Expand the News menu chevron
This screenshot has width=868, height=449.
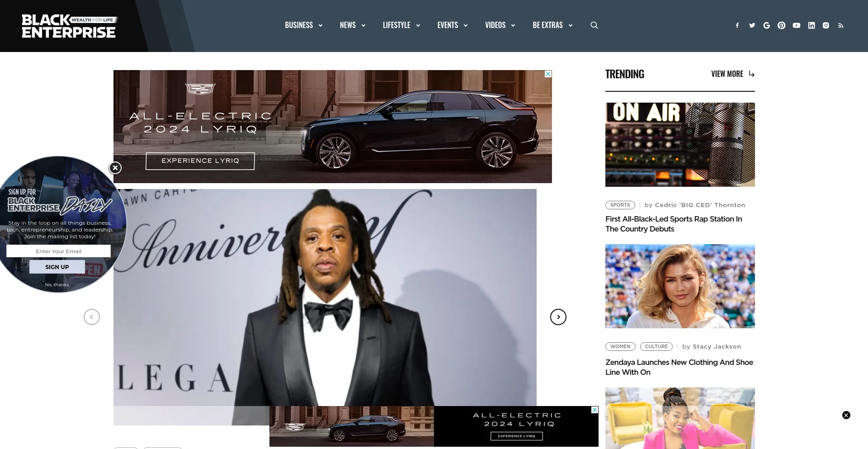tap(363, 26)
